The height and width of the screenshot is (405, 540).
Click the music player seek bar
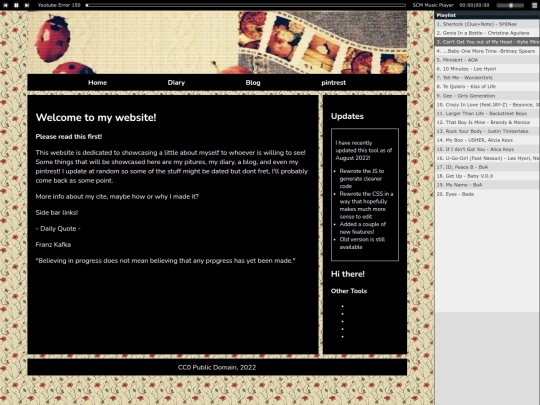246,5
